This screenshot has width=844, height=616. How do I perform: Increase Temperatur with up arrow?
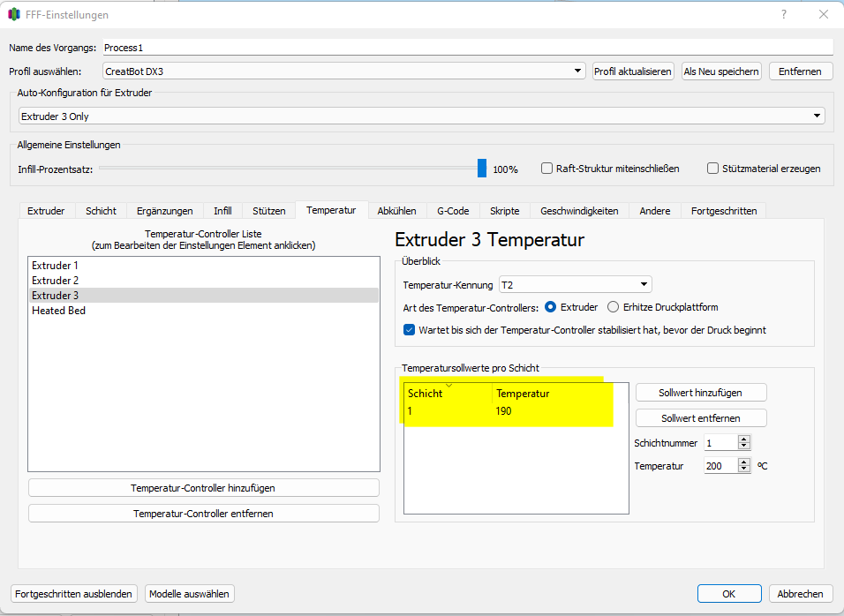click(x=744, y=462)
